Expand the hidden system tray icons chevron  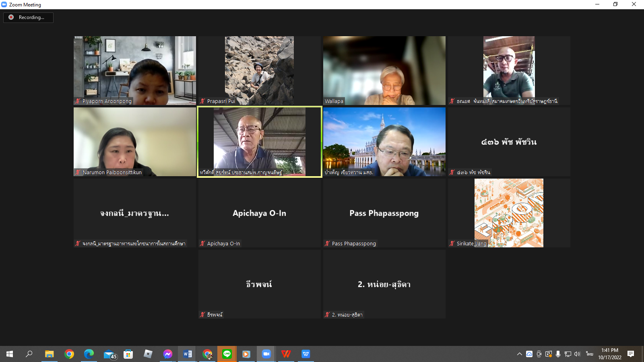tap(519, 354)
